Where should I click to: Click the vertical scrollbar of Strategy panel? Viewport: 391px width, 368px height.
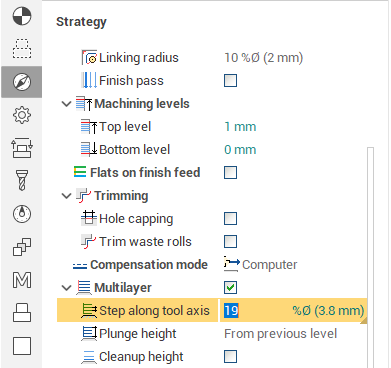370,257
